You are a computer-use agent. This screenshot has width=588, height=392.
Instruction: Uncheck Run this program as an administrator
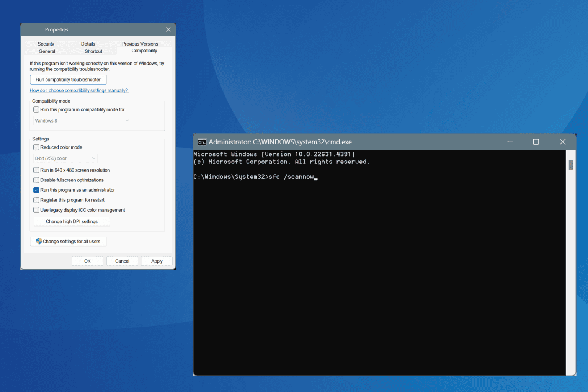coord(36,190)
